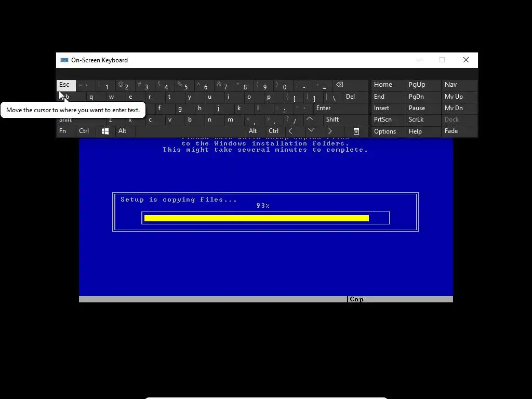Click the Pause key
This screenshot has width=532, height=399.
(423, 108)
